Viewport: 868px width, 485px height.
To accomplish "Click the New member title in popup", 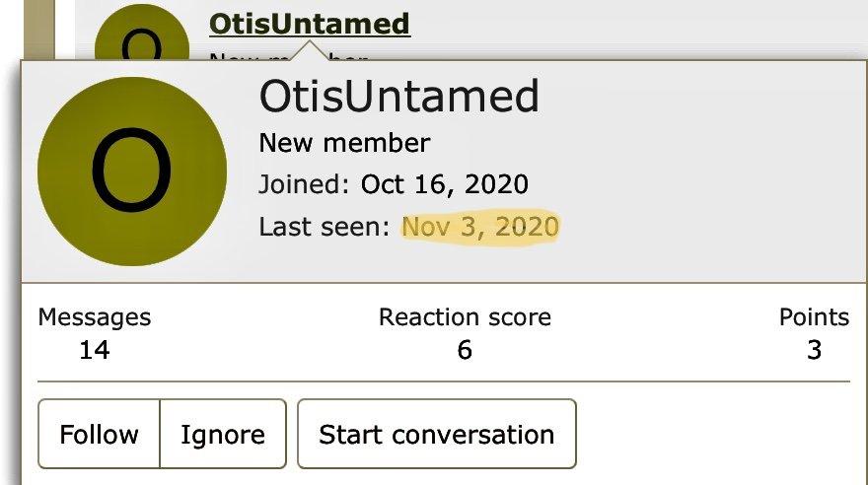I will (344, 143).
